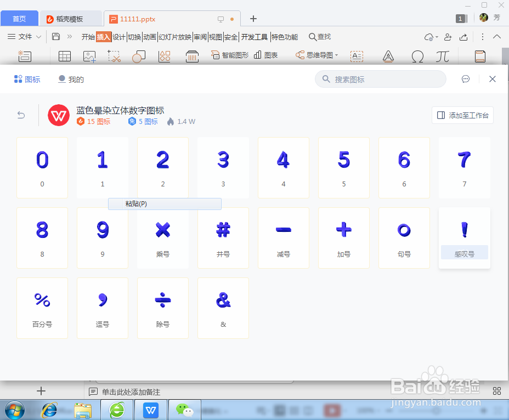Launch Internet Explorer from taskbar
This screenshot has width=509, height=420.
(49, 410)
